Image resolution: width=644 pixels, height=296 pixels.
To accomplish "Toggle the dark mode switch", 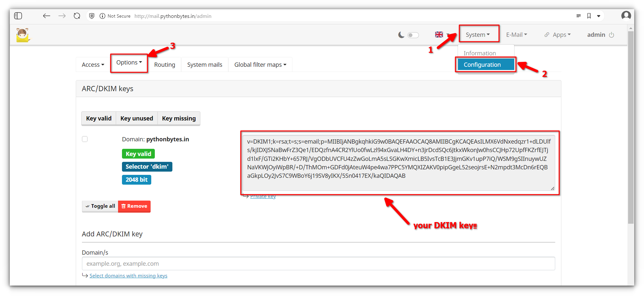I will coord(413,35).
